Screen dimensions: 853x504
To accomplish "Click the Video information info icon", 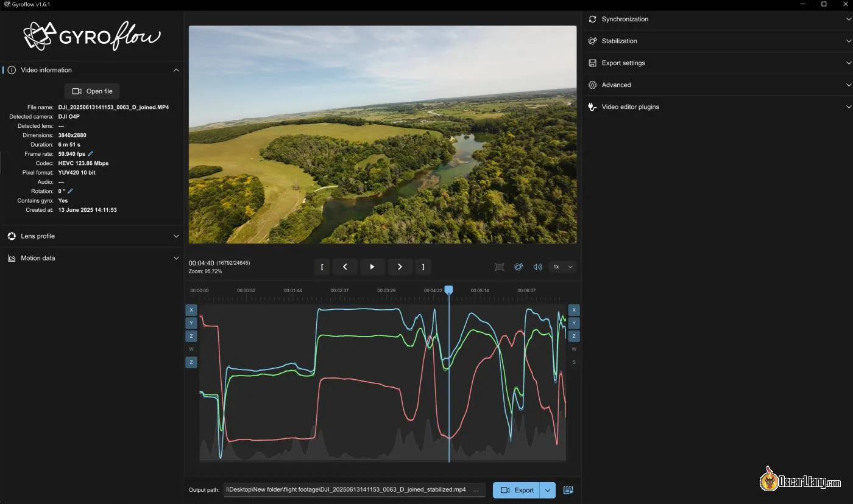I will (x=12, y=70).
